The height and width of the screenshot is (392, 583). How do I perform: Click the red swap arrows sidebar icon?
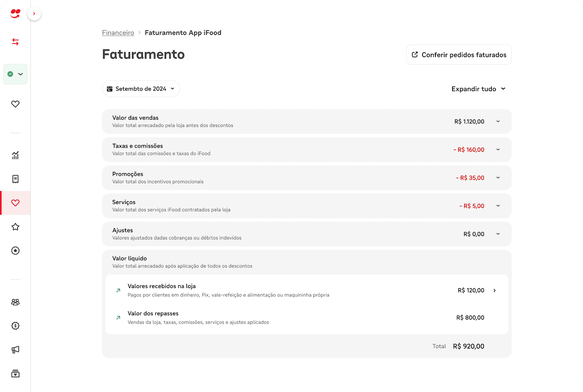tap(15, 42)
